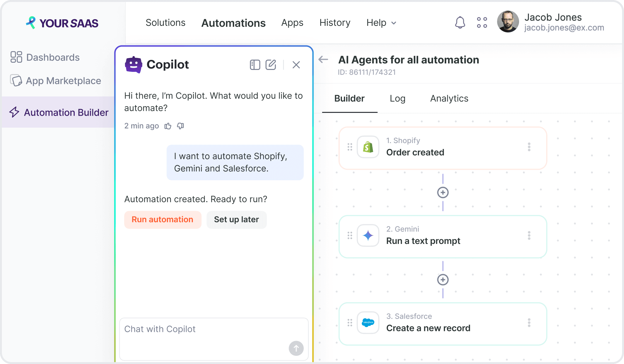Switch to the Analytics tab
Image resolution: width=624 pixels, height=364 pixels.
point(449,98)
